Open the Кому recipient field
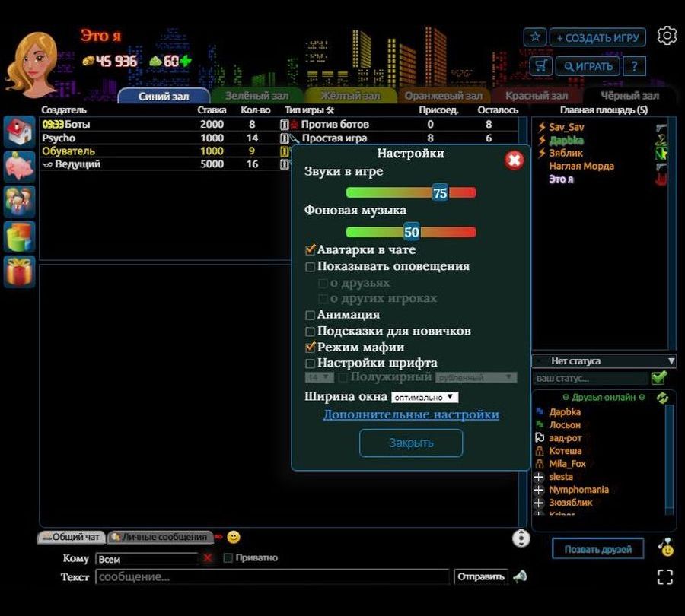685x616 pixels. click(x=146, y=559)
